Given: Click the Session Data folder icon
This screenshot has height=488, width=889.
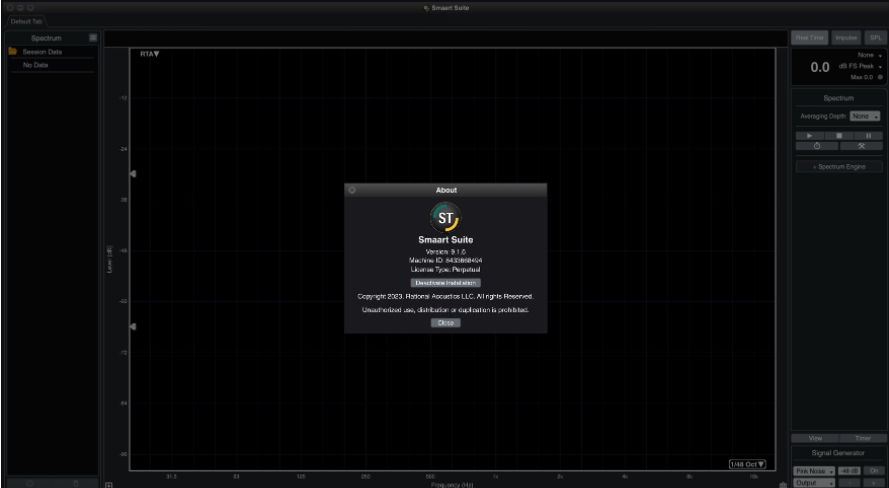Looking at the screenshot, I should pyautogui.click(x=13, y=51).
